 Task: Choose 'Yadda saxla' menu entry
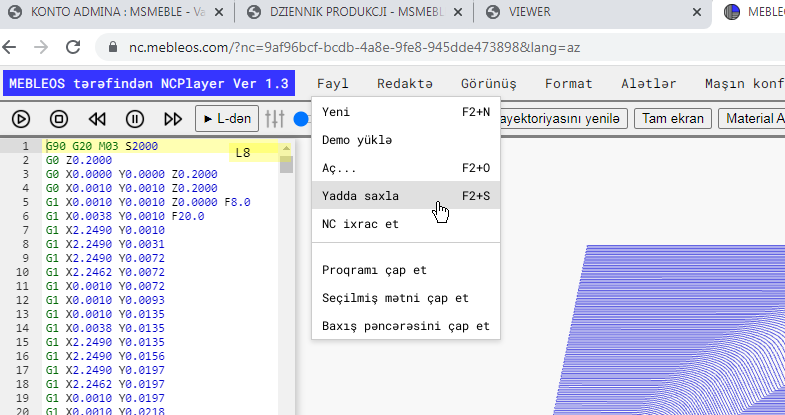point(406,196)
